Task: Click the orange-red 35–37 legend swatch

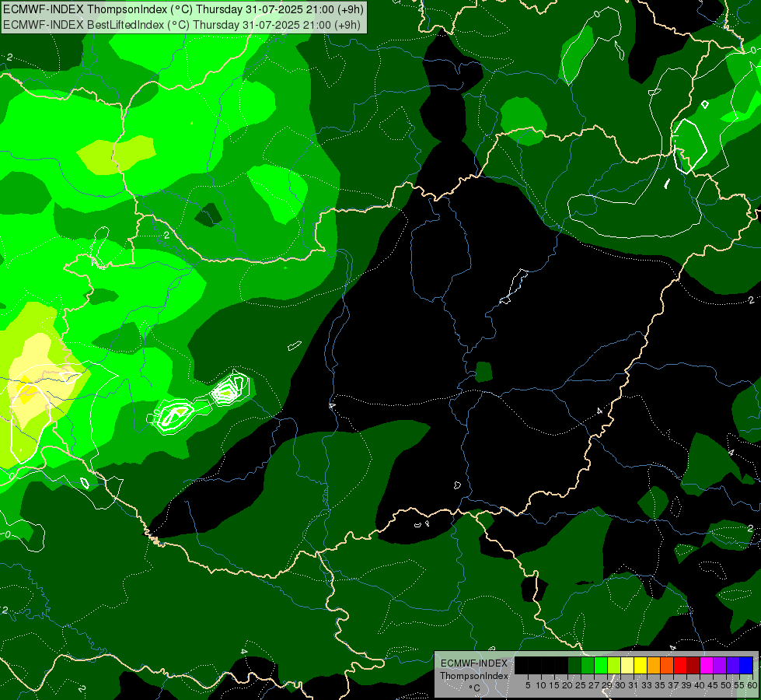Action: (667, 665)
